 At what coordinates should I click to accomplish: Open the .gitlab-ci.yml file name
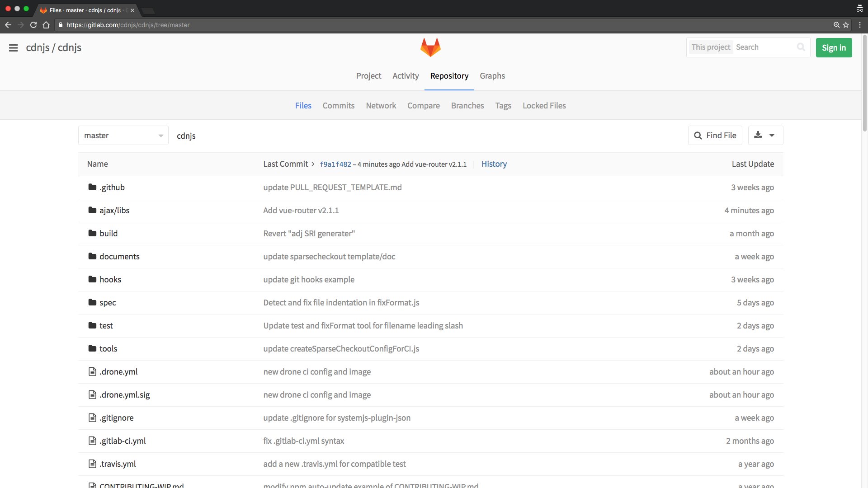(123, 441)
